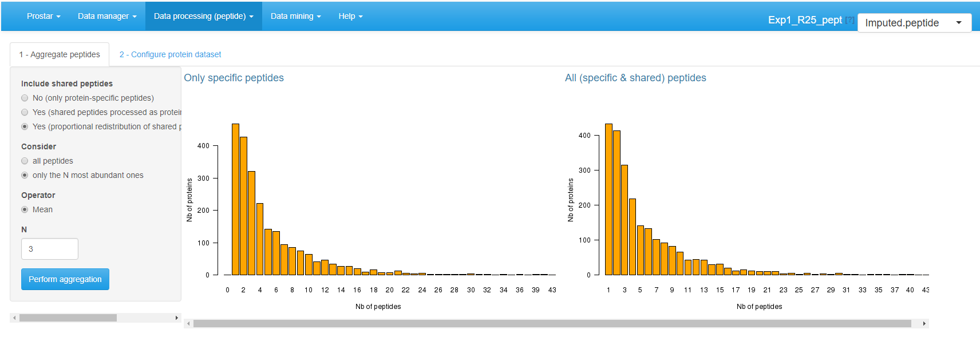Choose all peptides option

(x=25, y=161)
